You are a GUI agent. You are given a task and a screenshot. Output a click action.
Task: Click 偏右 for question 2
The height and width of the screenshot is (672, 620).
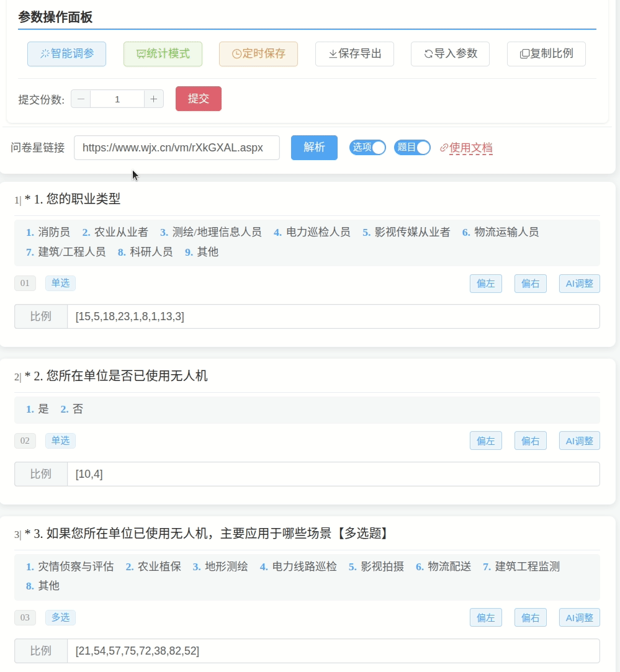(x=530, y=441)
